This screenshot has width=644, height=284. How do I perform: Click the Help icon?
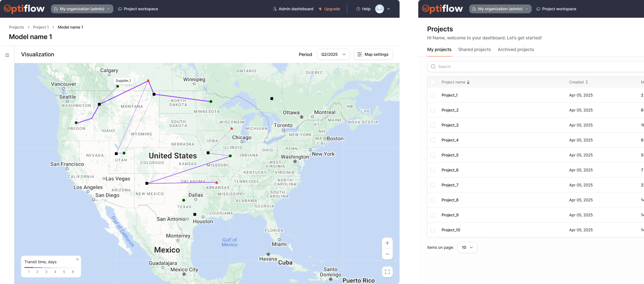pos(358,9)
